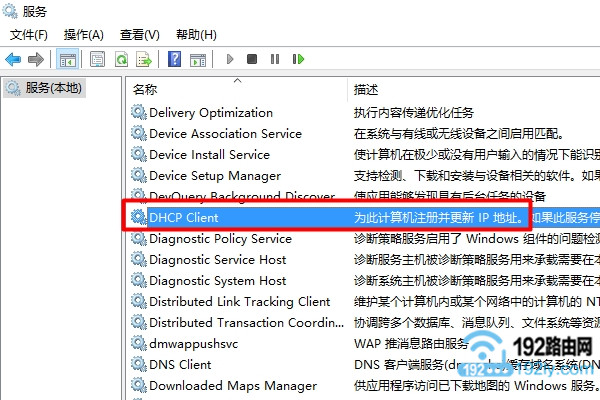Viewport: 600px width, 400px height.
Task: Select the Device Install Service row
Action: [209, 155]
